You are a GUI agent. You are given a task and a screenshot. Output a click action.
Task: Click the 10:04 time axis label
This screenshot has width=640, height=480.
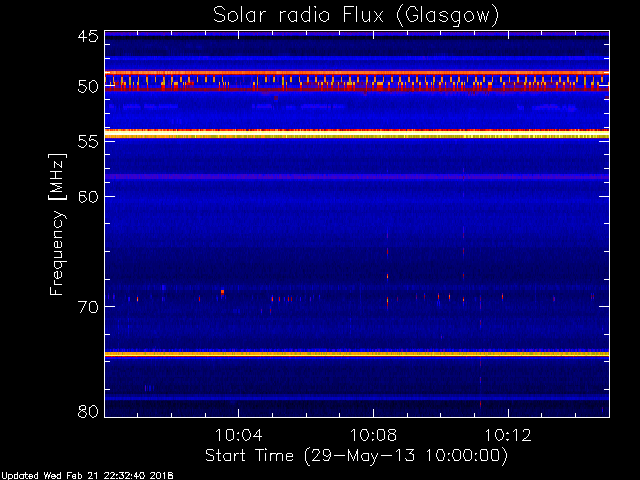pos(238,435)
